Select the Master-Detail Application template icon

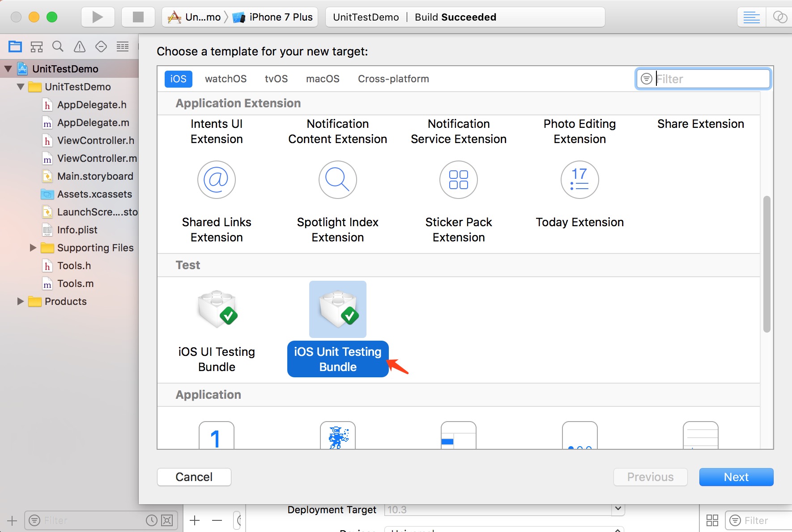point(459,435)
